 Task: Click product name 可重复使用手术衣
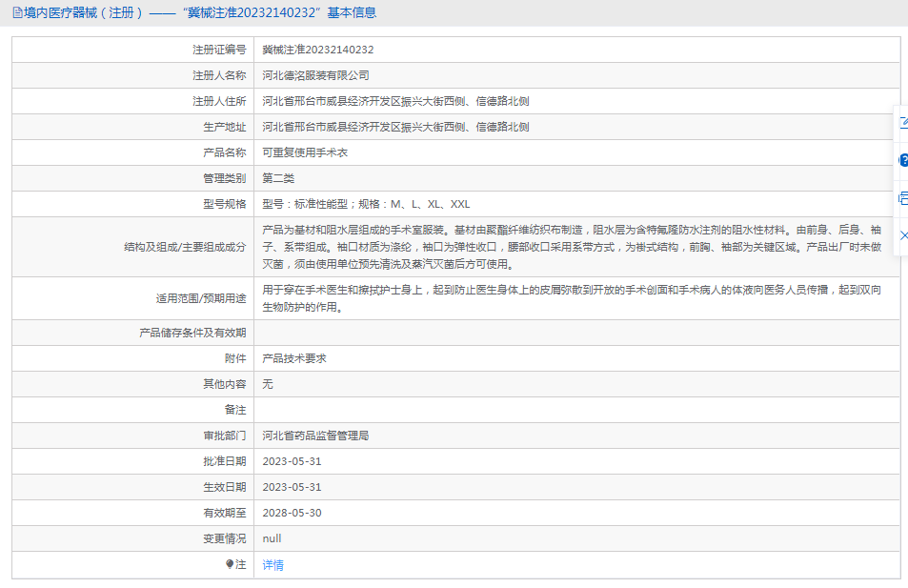(305, 152)
